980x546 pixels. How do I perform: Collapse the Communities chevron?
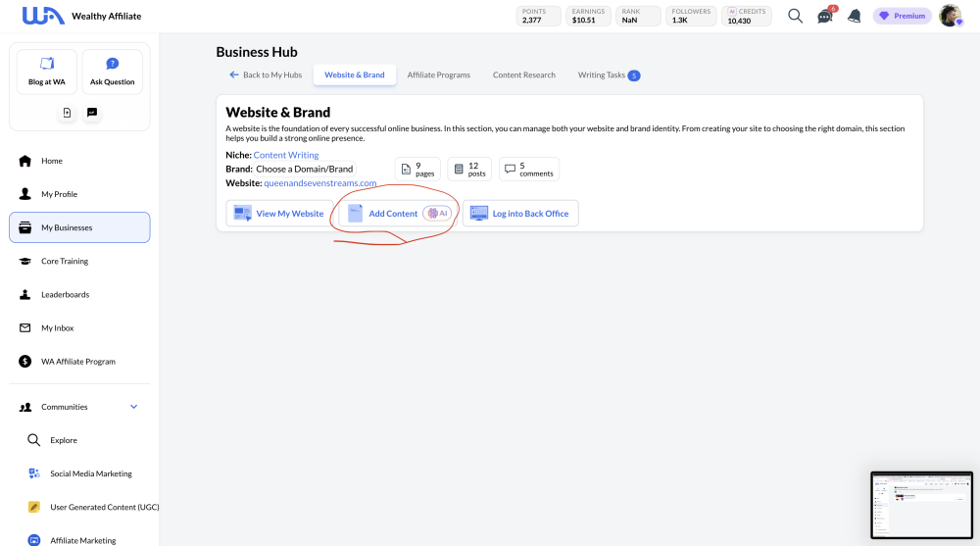point(133,407)
